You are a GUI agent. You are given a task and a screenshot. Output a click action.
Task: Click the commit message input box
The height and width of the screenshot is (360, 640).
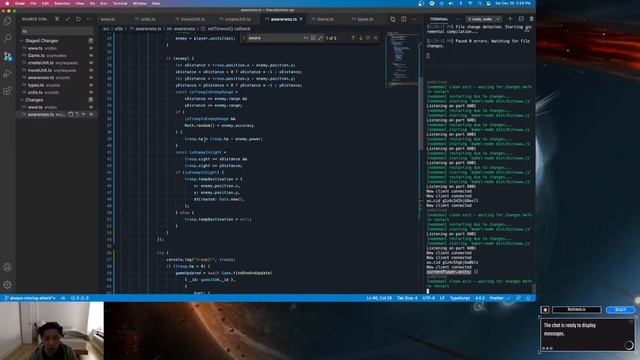tap(57, 31)
